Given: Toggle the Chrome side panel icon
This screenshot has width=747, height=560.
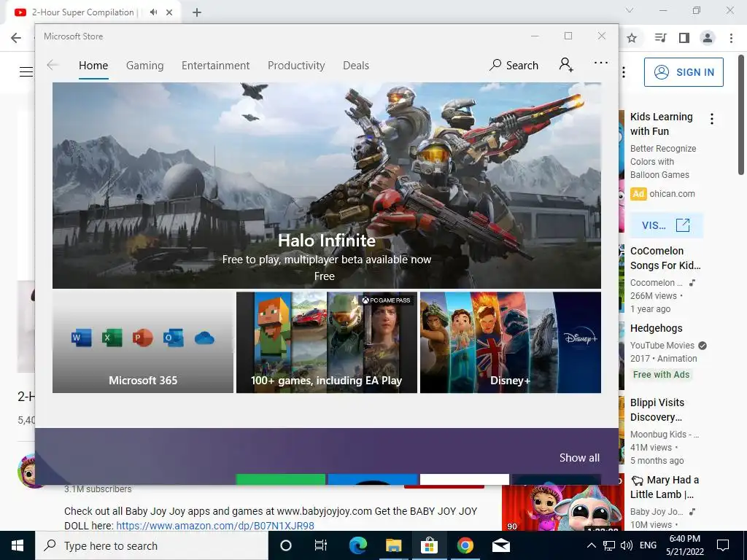Looking at the screenshot, I should coord(684,38).
